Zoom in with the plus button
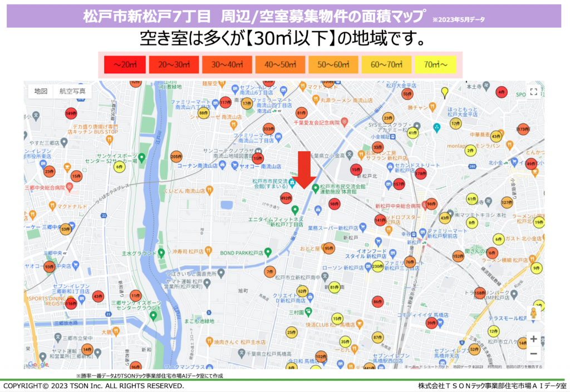 tap(533, 339)
